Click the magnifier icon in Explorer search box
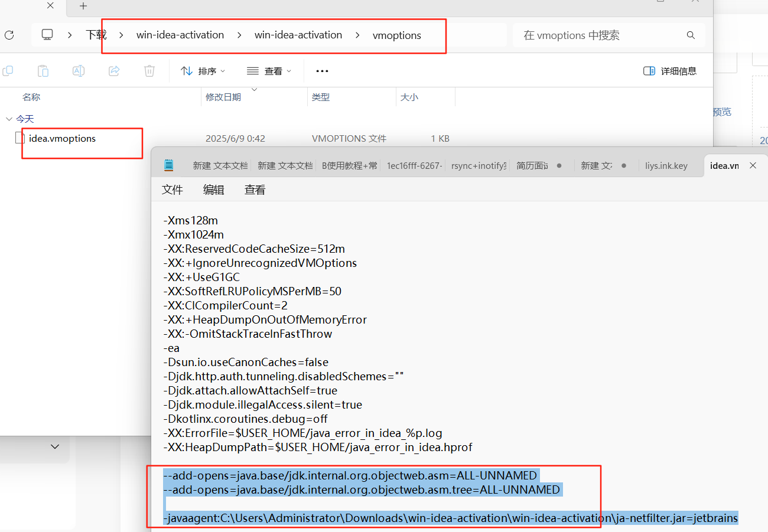768x532 pixels. (x=691, y=35)
